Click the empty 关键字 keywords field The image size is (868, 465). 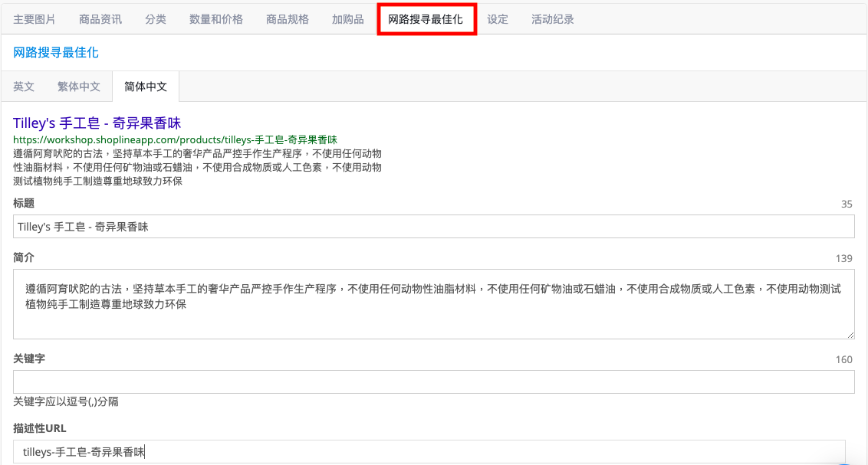tap(433, 381)
